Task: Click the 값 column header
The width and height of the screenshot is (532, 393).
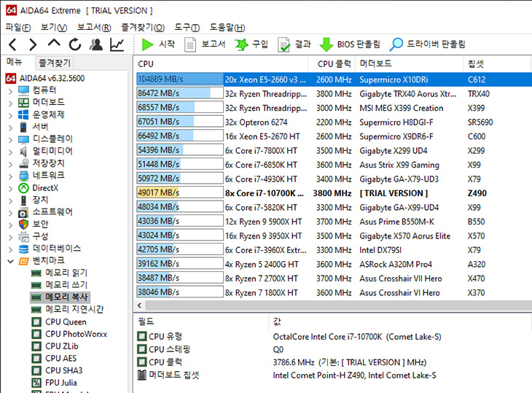Action: [x=399, y=322]
